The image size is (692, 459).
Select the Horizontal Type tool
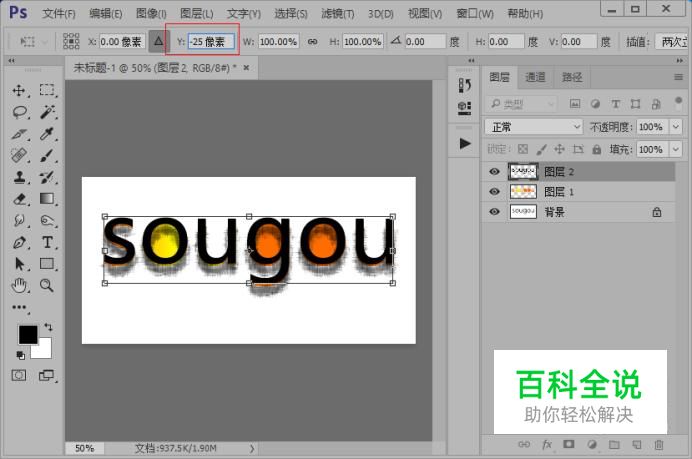(x=47, y=242)
